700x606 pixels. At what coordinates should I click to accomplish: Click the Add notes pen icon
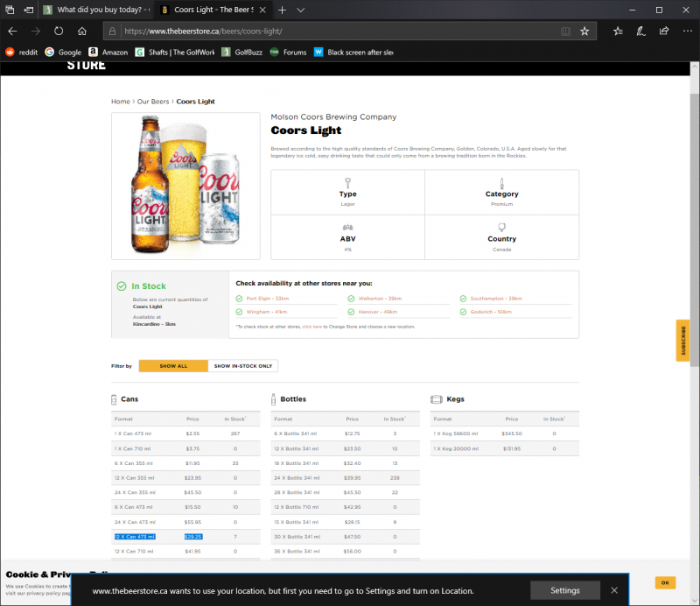tap(641, 31)
